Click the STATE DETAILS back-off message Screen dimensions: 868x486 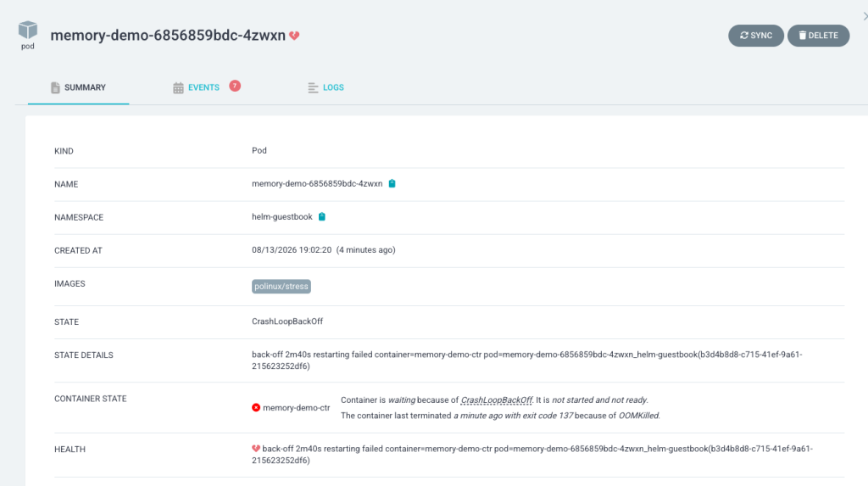(x=527, y=360)
